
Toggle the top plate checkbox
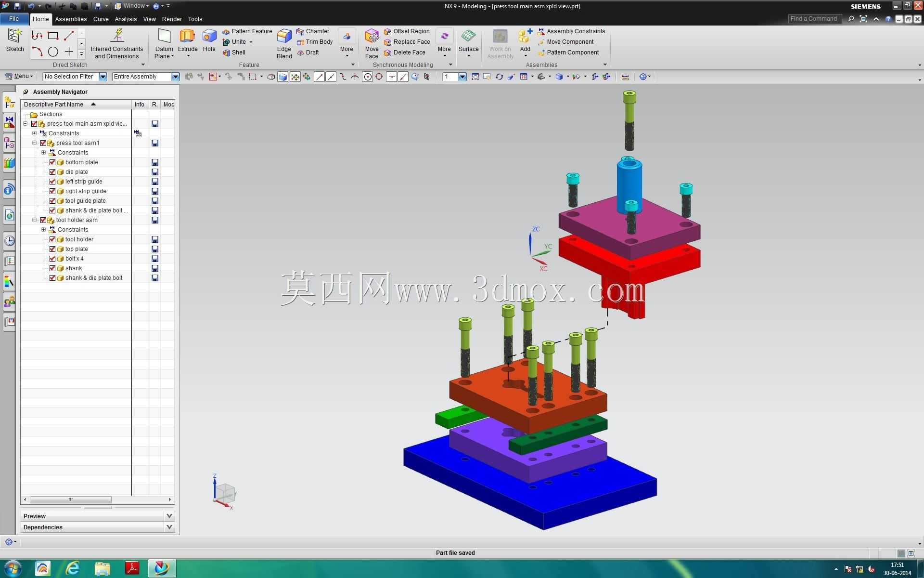pyautogui.click(x=52, y=249)
